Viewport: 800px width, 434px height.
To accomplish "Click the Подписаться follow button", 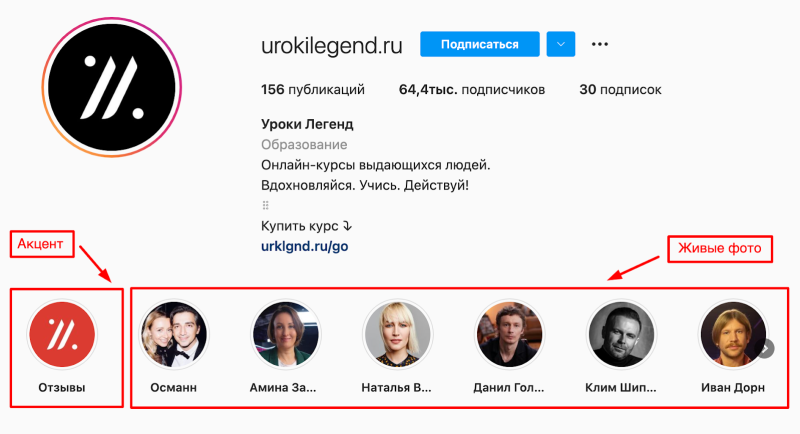I will pos(480,44).
